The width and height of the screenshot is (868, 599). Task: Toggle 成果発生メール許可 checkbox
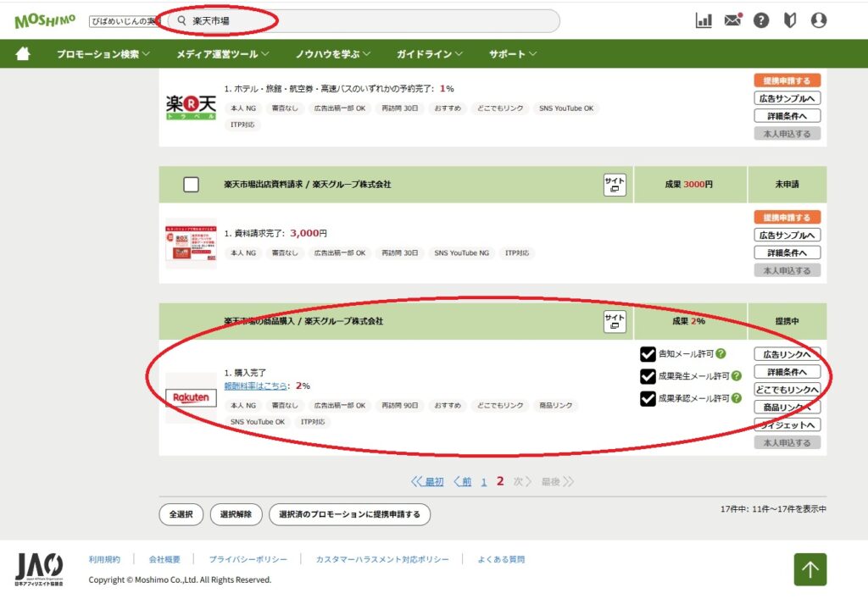click(648, 376)
